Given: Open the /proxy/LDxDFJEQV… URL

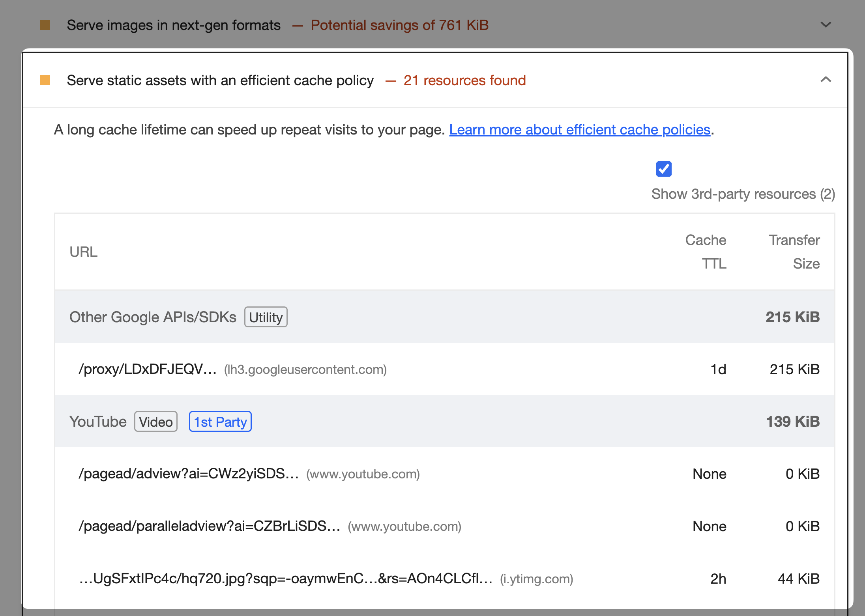Looking at the screenshot, I should (148, 369).
